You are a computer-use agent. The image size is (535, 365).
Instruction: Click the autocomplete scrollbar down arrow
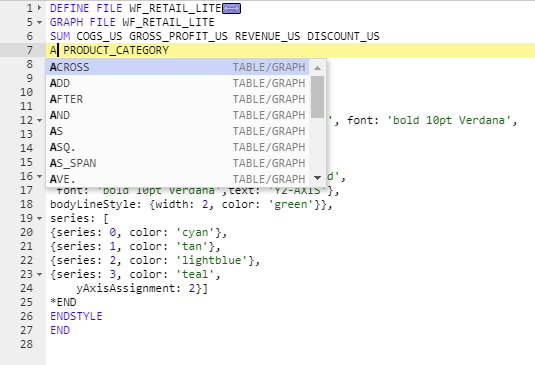point(318,178)
